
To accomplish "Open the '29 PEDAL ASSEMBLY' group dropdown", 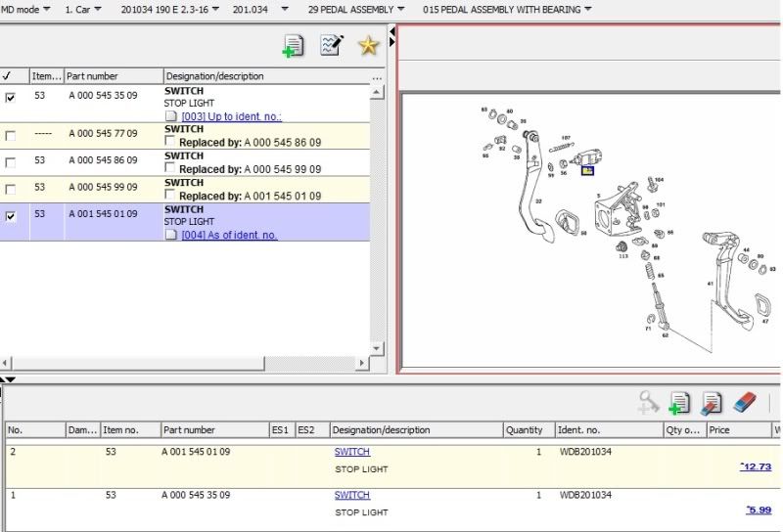I will (356, 9).
